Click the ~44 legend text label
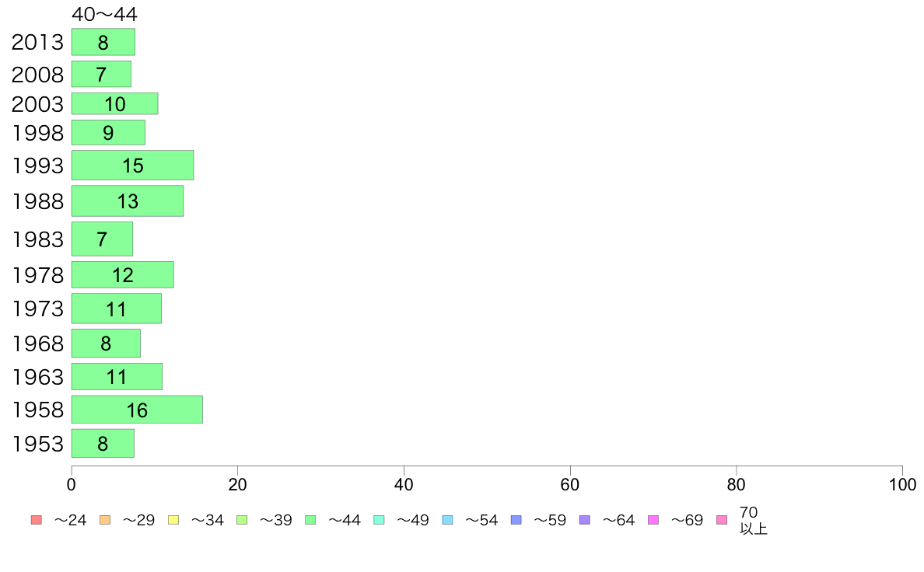924x572 pixels. [x=344, y=521]
